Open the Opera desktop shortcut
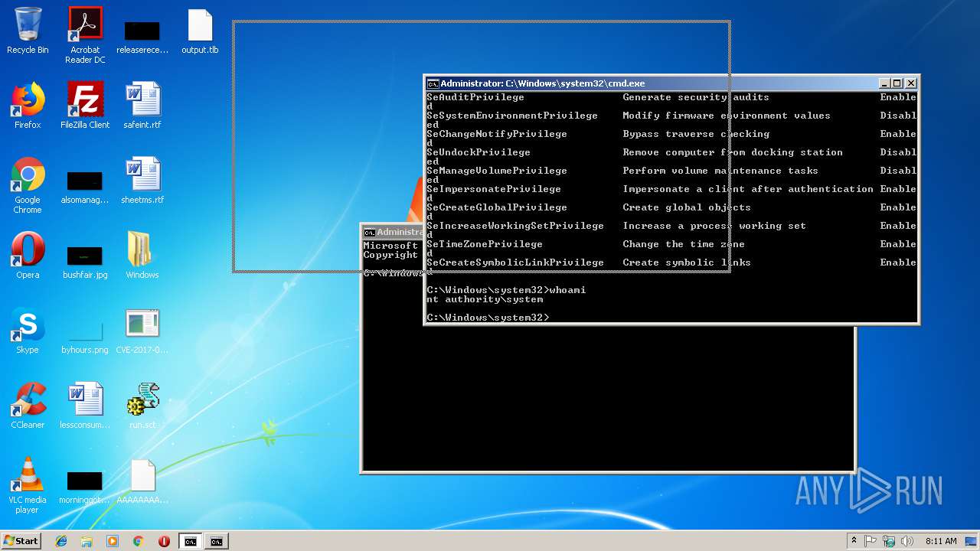This screenshot has width=980, height=551. coord(28,256)
